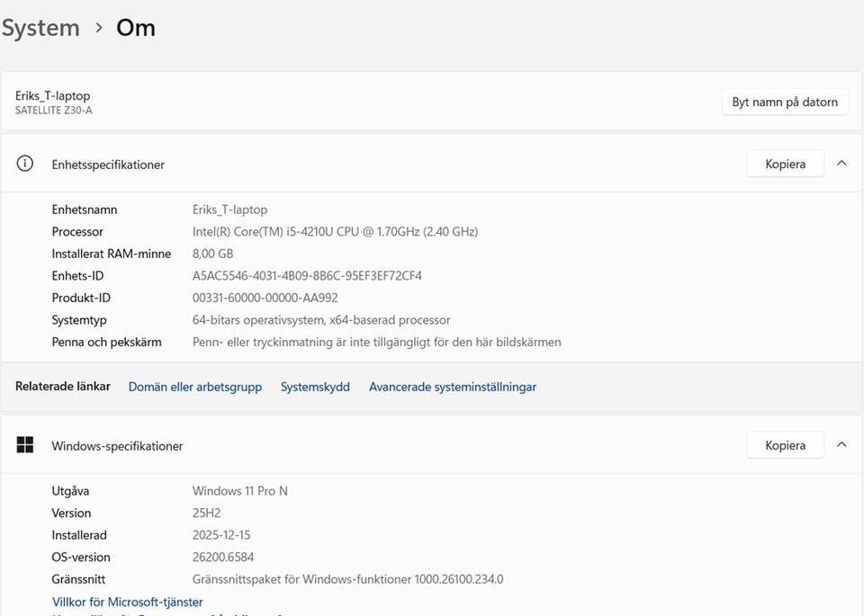Click the Penna och pekskärm label
Screen dimensions: 864x616
(x=106, y=342)
